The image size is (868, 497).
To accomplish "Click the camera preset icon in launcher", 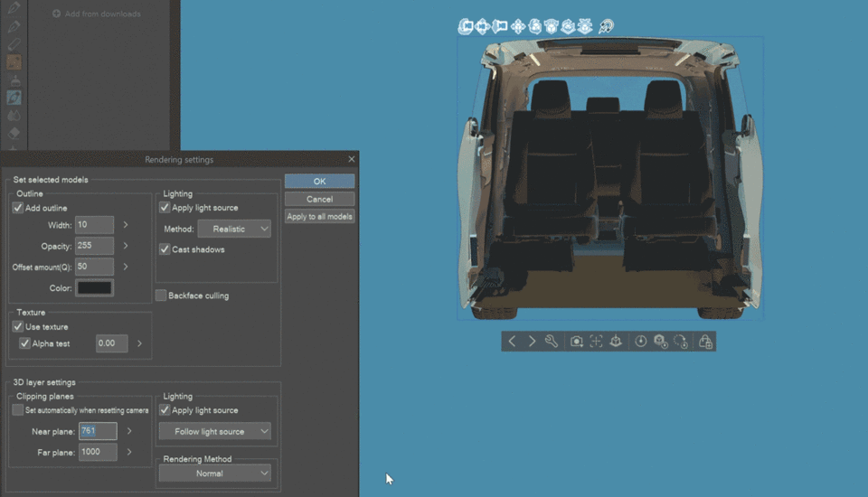I will point(576,342).
